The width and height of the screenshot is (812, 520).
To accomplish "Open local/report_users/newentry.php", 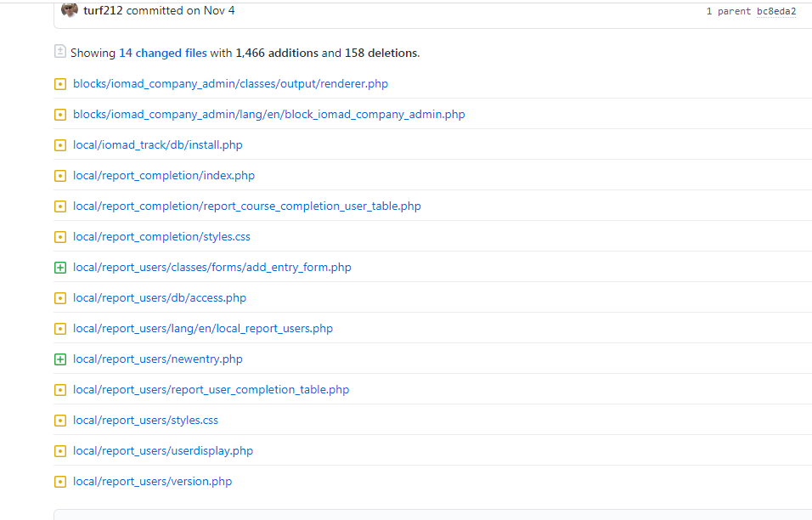I will 157,359.
